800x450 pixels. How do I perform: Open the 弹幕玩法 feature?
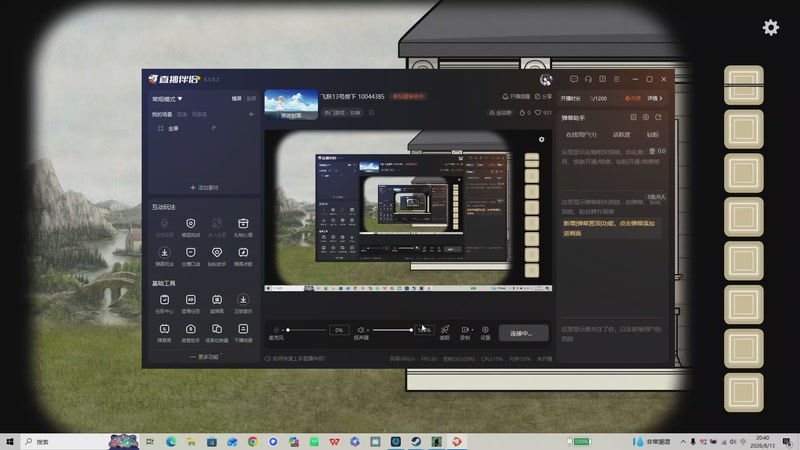click(x=164, y=257)
